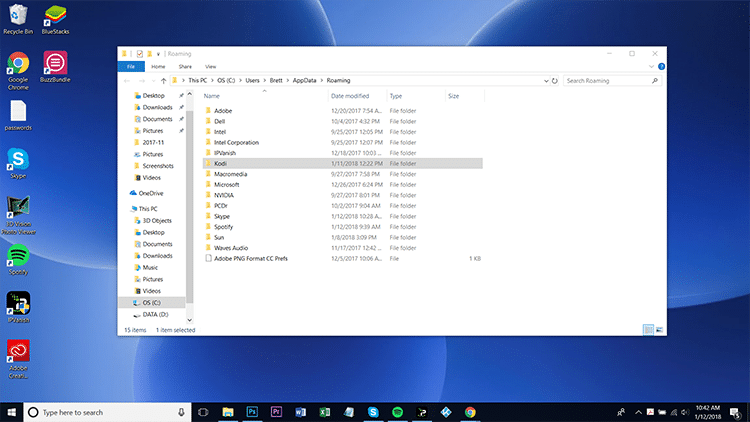Select the Macromedia folder

342,174
